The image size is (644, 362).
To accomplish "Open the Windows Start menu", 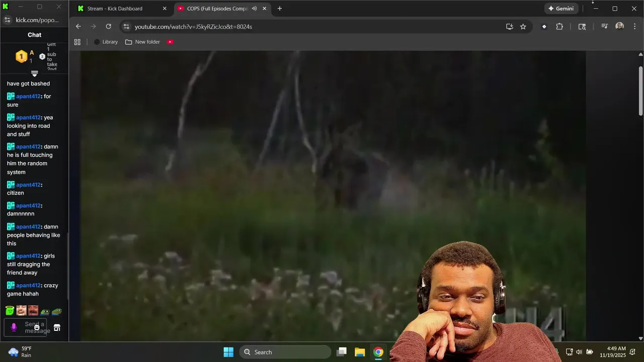I will (228, 352).
